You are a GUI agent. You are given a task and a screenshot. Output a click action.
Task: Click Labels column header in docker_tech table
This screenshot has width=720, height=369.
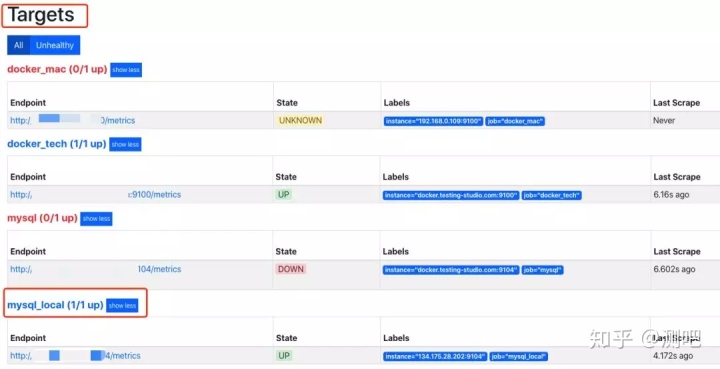click(x=396, y=177)
